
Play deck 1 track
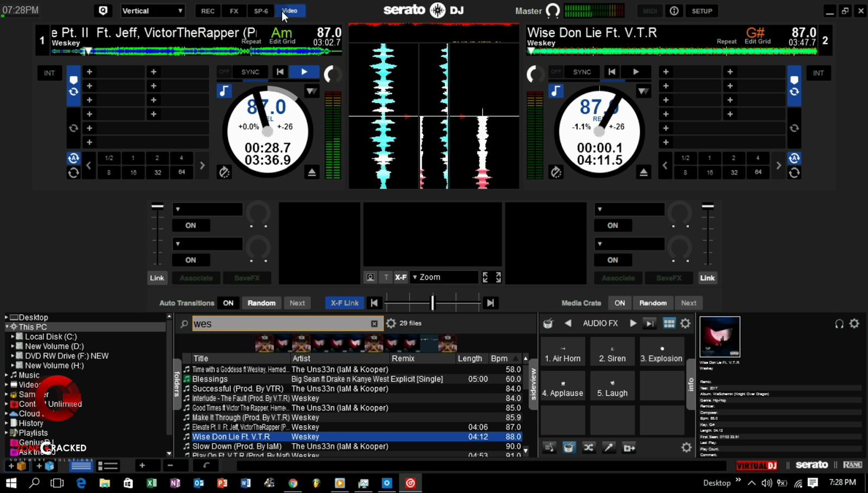coord(304,72)
